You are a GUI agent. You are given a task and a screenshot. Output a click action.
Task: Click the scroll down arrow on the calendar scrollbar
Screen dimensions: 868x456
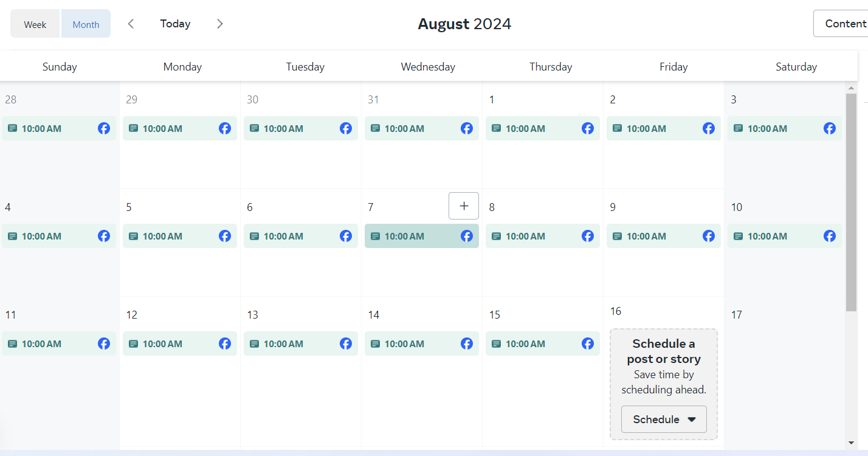point(851,443)
